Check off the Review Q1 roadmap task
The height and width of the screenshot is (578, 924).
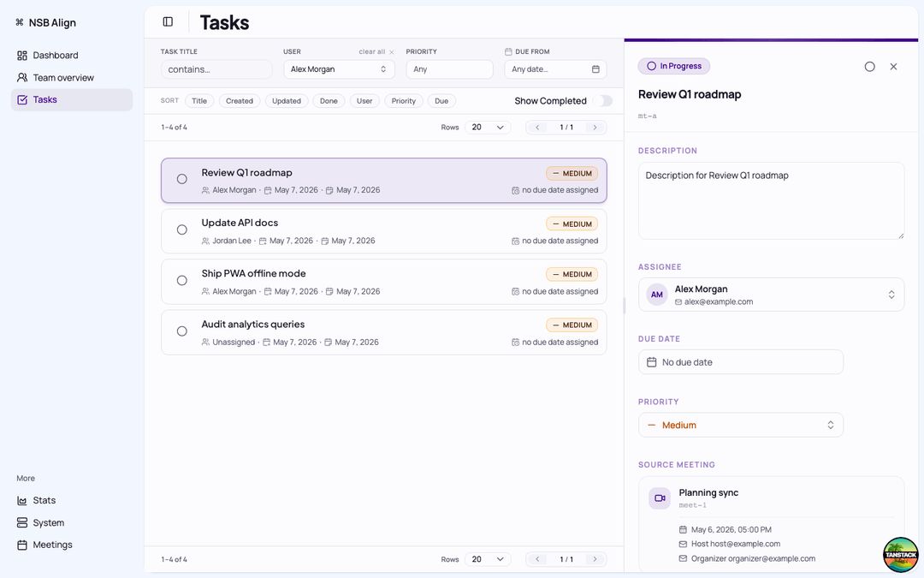(182, 179)
